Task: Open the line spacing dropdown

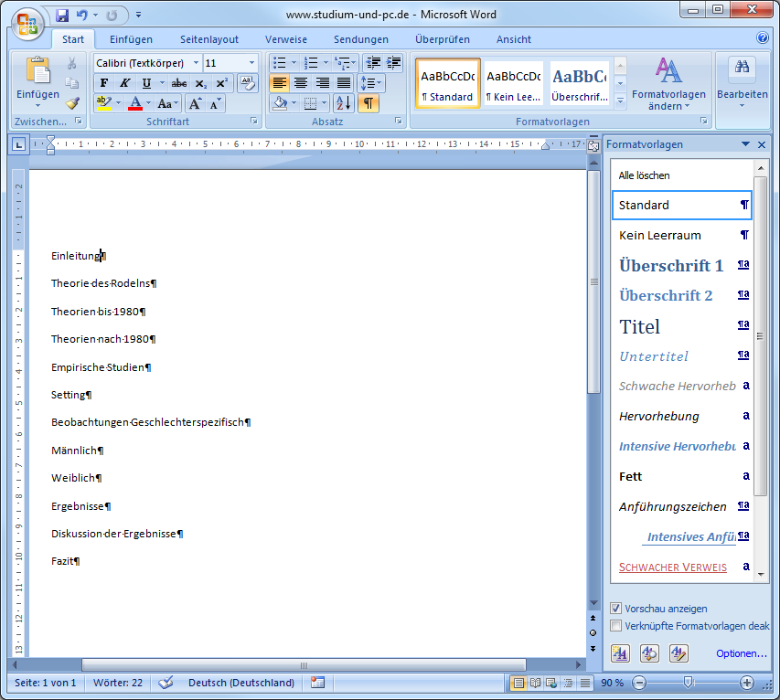Action: tap(371, 83)
